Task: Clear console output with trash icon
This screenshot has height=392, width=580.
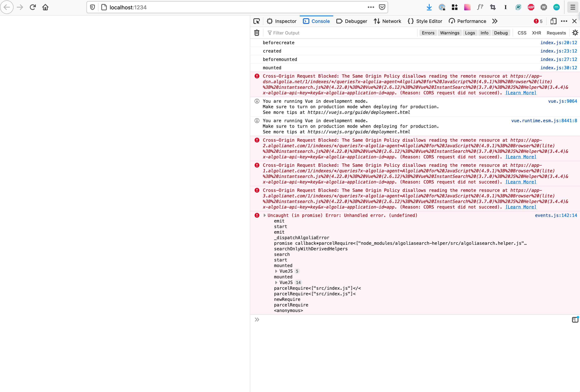Action: pos(257,33)
